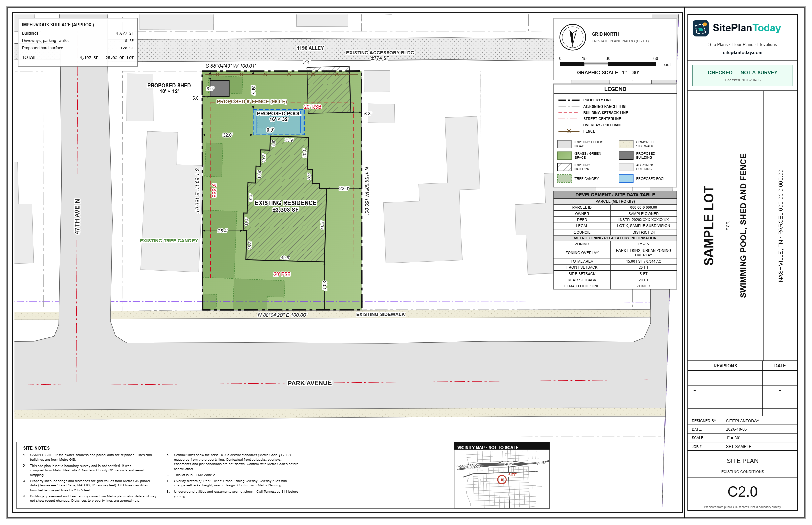
Task: Select the adjoining building legend swatch
Action: [x=626, y=167]
